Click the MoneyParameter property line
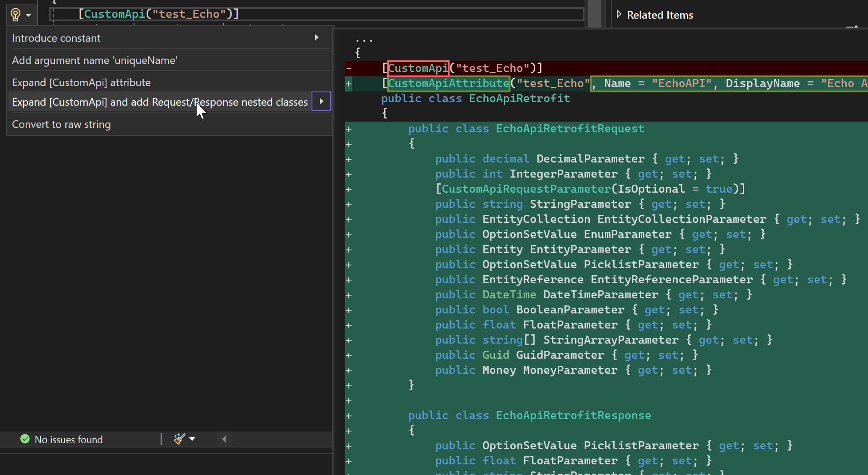 [573, 370]
